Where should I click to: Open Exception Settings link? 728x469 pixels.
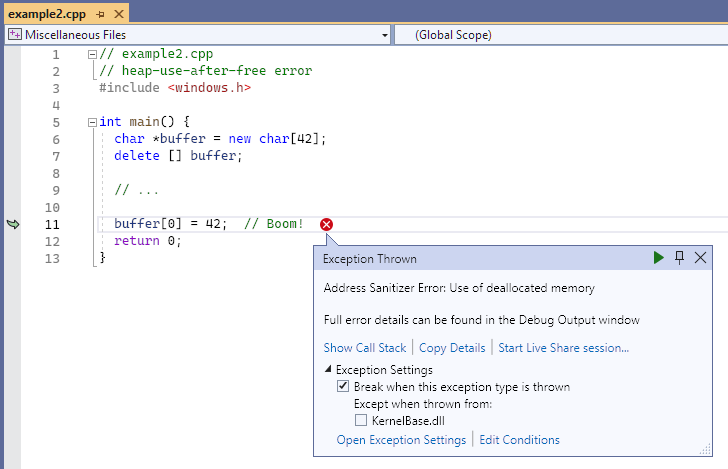401,440
